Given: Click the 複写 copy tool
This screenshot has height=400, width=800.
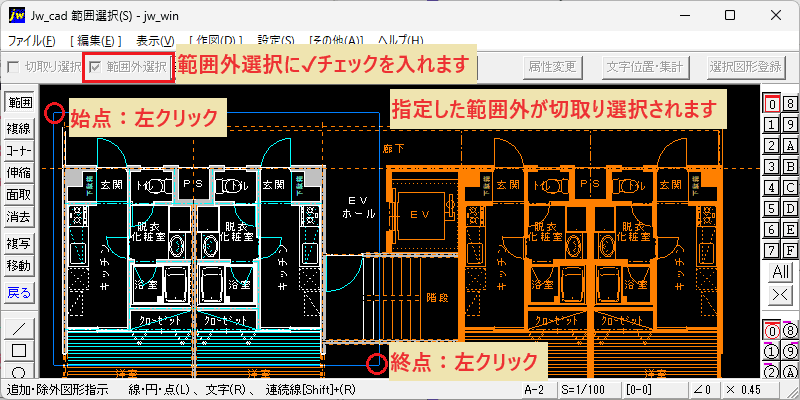Looking at the screenshot, I should [19, 244].
